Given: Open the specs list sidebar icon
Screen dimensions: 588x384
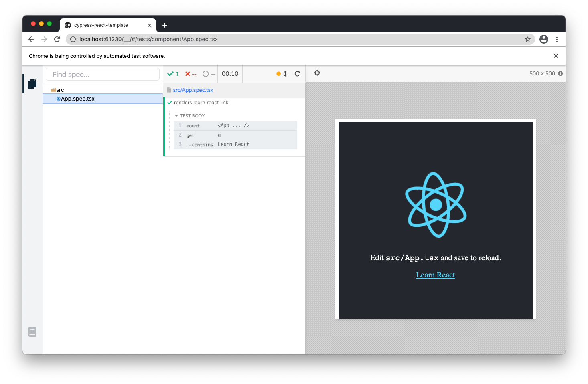Looking at the screenshot, I should point(32,83).
